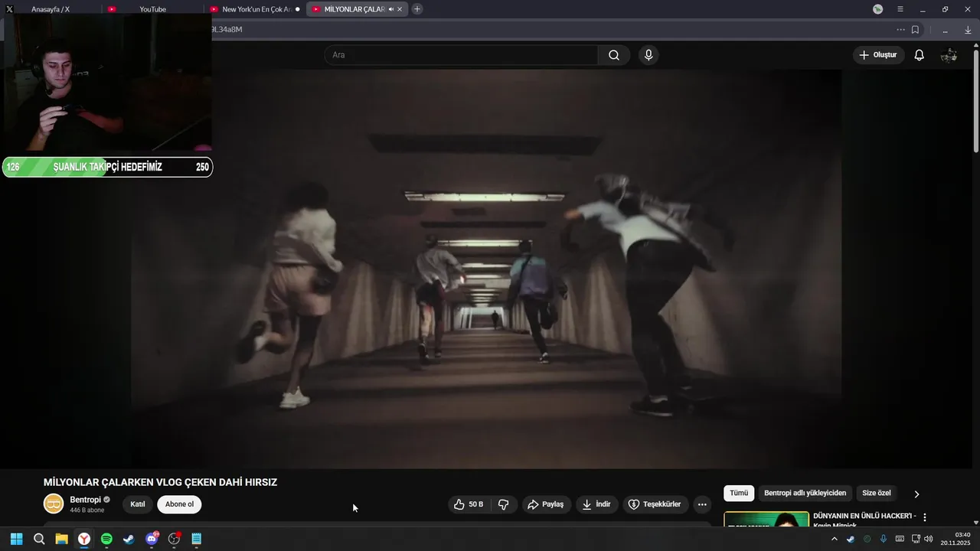Show more filter chips with right arrow

[x=916, y=494]
